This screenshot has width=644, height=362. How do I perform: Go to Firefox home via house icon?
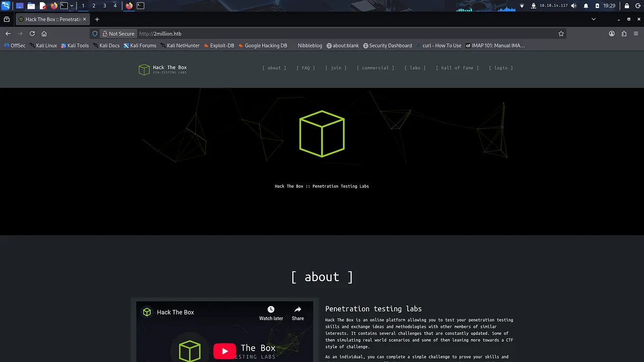(44, 34)
